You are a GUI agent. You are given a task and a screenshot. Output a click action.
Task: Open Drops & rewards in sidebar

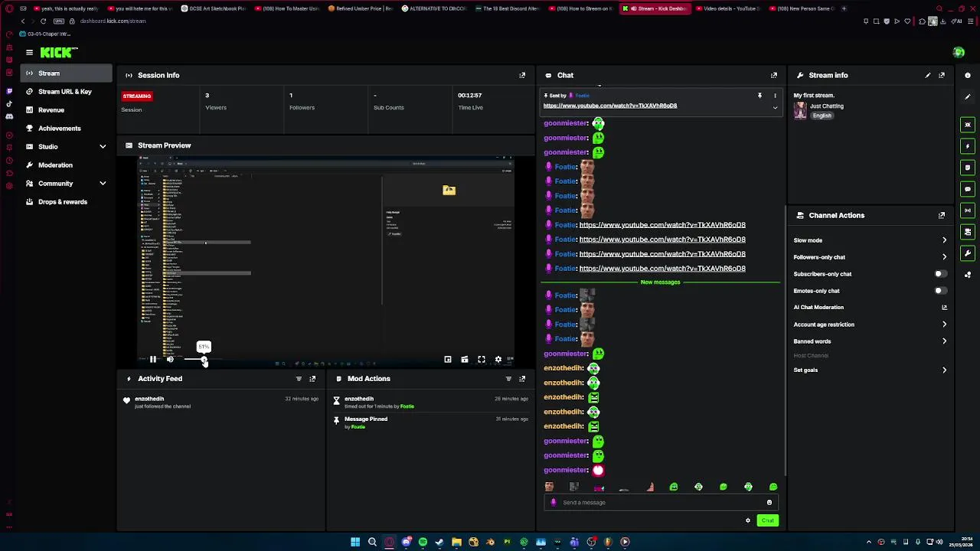67,202
